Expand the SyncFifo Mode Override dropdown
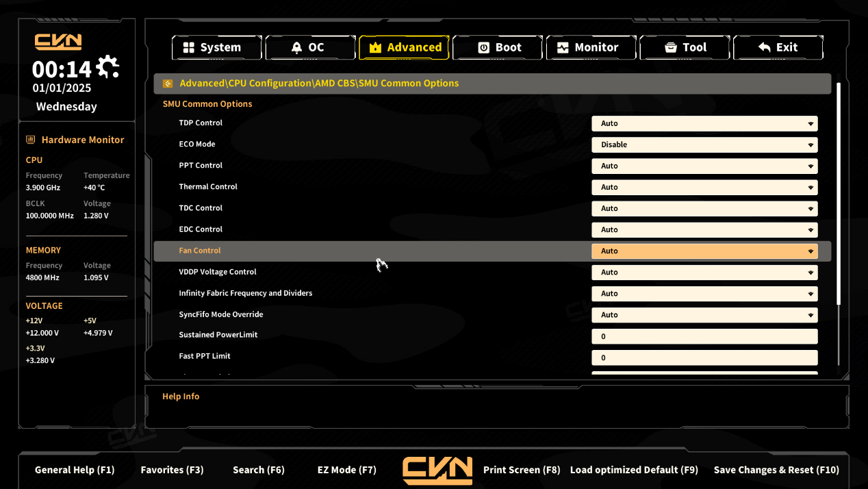The height and width of the screenshot is (489, 868). point(704,315)
